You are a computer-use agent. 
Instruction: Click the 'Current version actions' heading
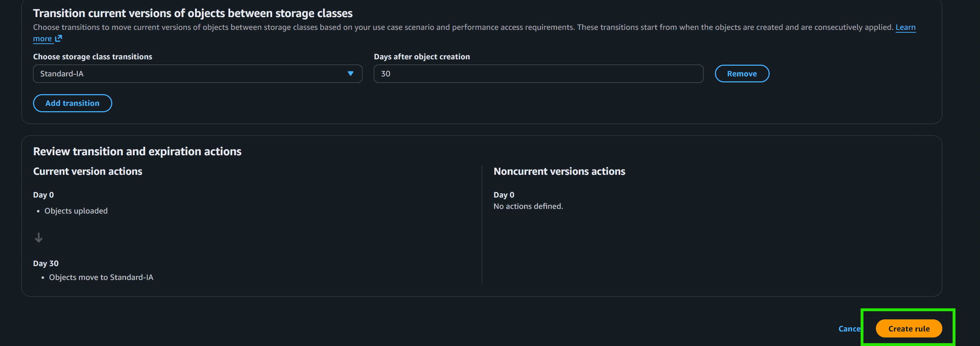click(x=87, y=172)
